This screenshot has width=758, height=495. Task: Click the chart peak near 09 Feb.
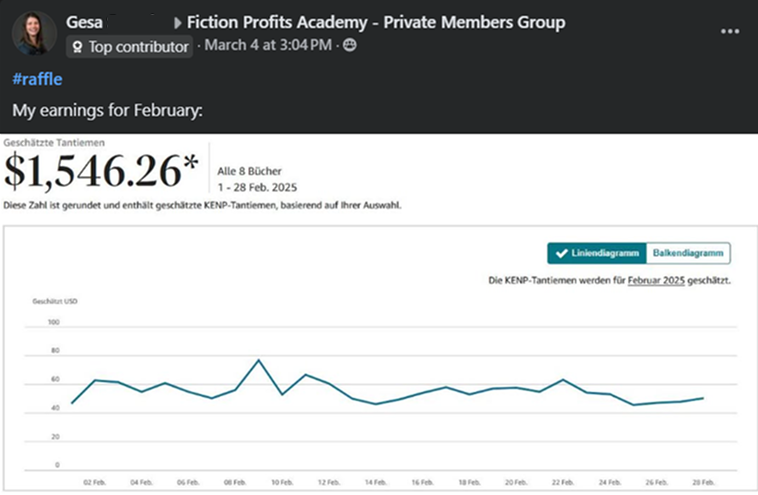pyautogui.click(x=259, y=360)
